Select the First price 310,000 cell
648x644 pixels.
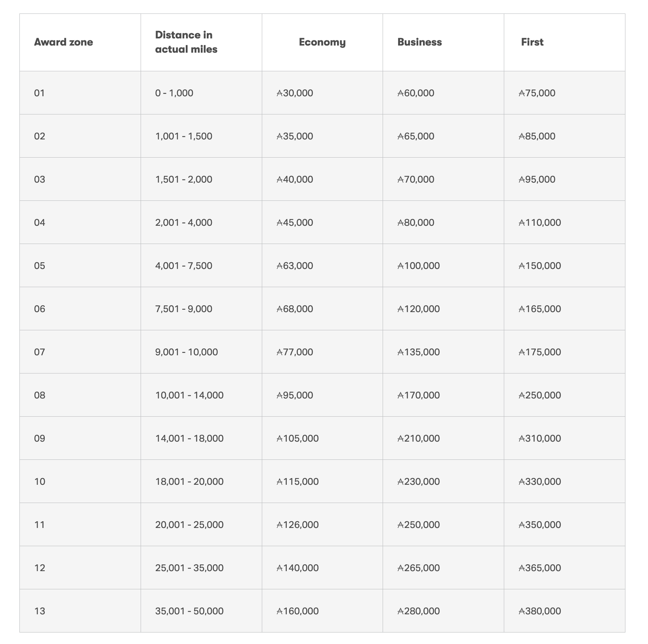[x=564, y=438]
